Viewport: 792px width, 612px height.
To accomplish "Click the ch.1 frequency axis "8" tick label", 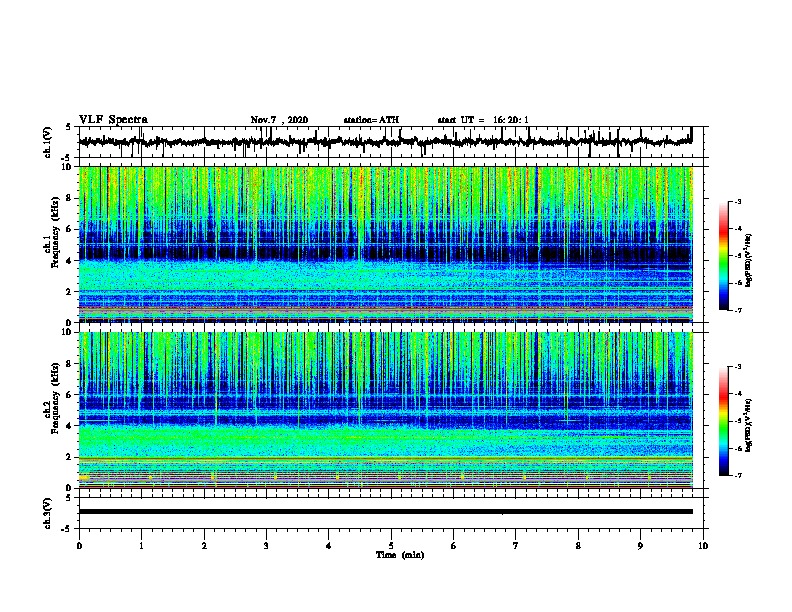I will click(69, 198).
